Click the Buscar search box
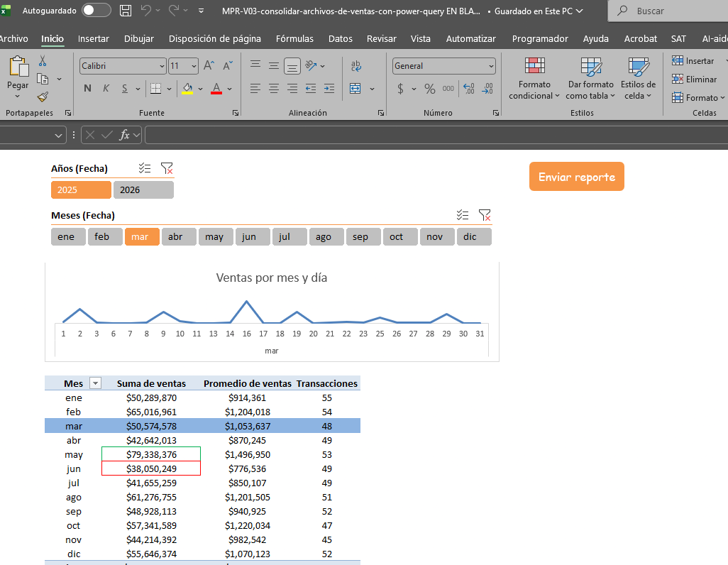The height and width of the screenshot is (565, 728). 668,11
